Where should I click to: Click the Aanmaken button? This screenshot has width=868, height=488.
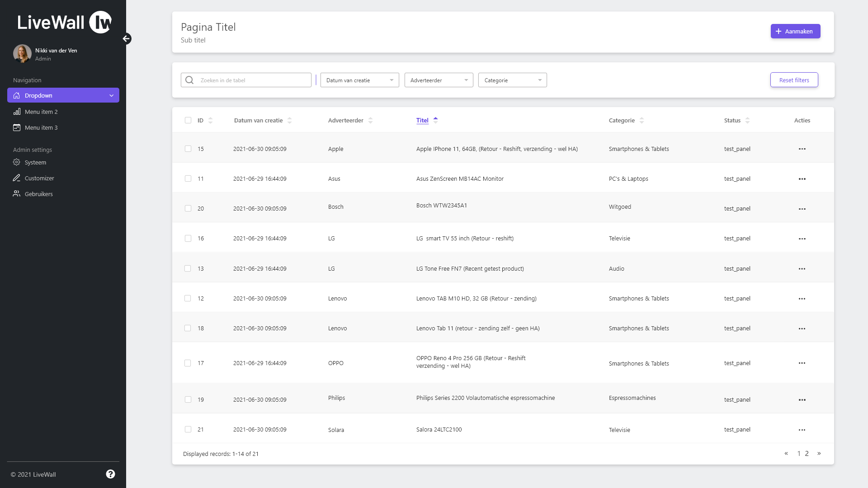[795, 31]
